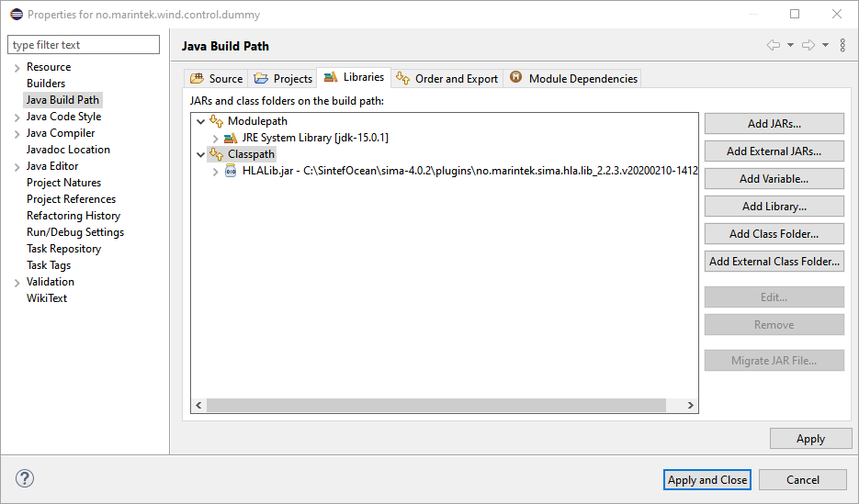Click the back navigation arrow icon
Viewport: 859px width, 504px height.
click(774, 45)
